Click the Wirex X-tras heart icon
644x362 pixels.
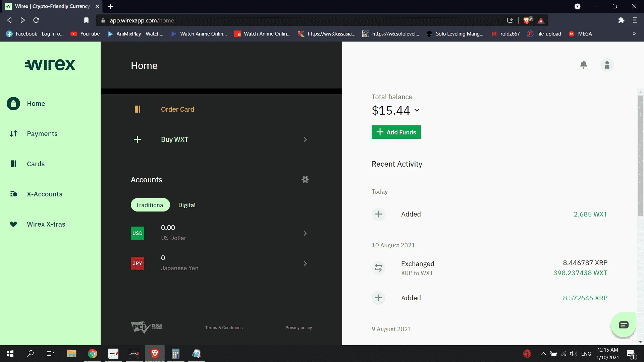pyautogui.click(x=13, y=224)
